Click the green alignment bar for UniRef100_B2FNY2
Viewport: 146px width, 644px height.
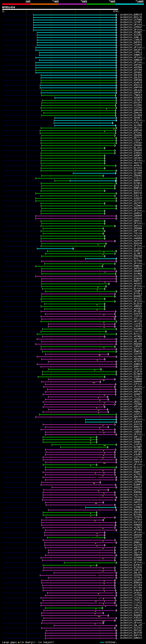70,565
